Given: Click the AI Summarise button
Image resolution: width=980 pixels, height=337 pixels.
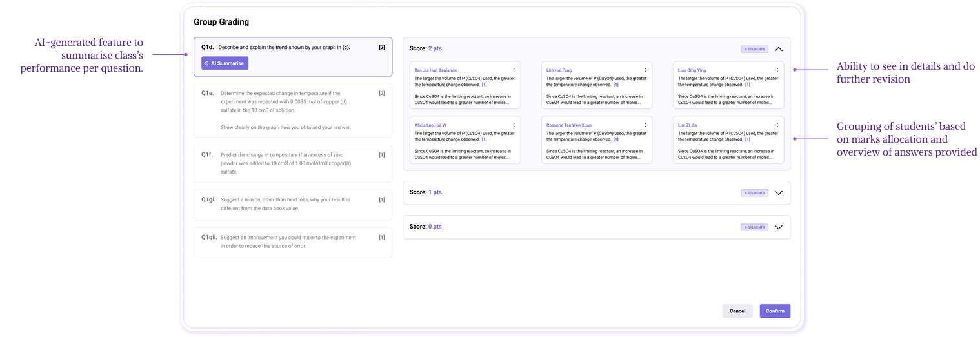Looking at the screenshot, I should click(225, 63).
